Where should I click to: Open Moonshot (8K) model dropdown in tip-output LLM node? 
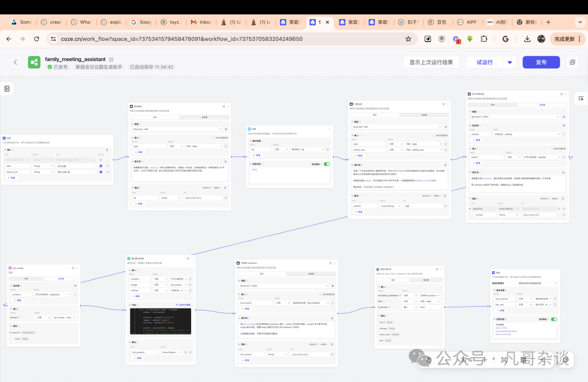[177, 129]
